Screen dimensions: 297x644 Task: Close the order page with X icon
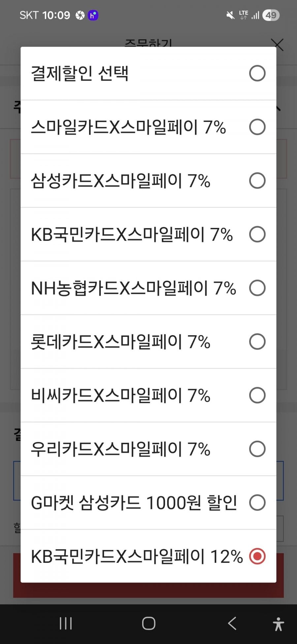[x=277, y=45]
